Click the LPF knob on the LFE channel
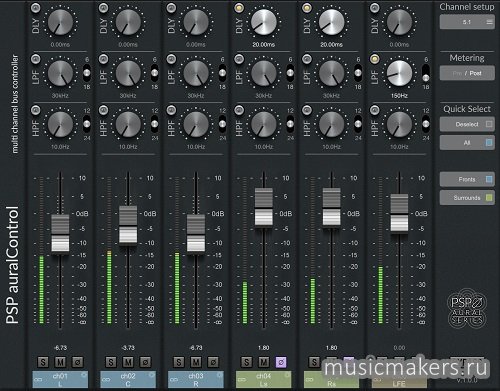Image resolution: width=500 pixels, height=391 pixels. (399, 73)
